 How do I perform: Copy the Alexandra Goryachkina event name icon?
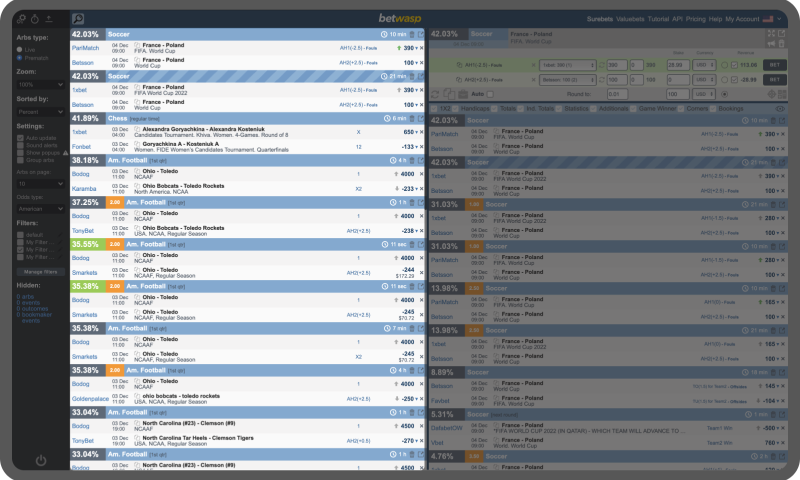tap(137, 130)
